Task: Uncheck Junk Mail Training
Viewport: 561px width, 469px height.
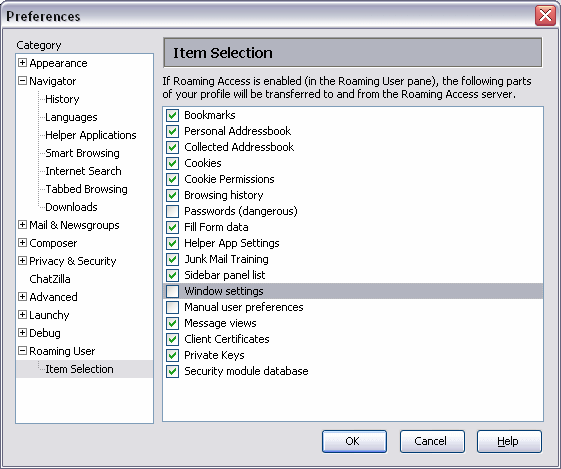Action: pyautogui.click(x=172, y=259)
